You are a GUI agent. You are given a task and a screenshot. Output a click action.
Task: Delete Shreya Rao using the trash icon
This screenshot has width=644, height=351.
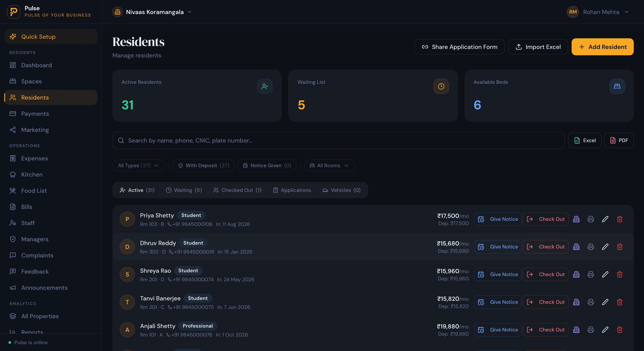pyautogui.click(x=620, y=275)
